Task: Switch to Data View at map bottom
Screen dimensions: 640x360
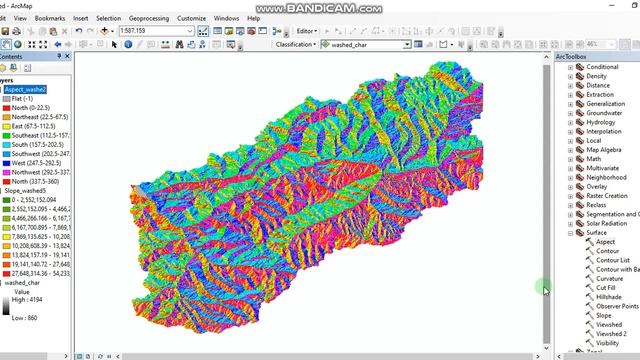Action: [x=80, y=356]
